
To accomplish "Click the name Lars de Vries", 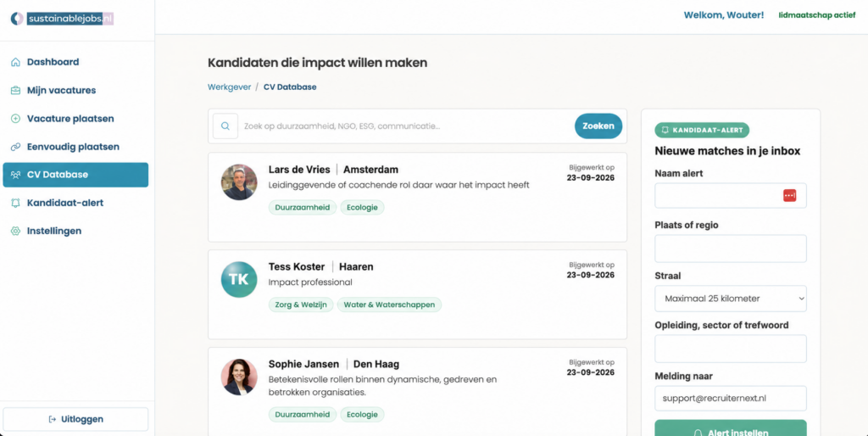I will point(299,170).
